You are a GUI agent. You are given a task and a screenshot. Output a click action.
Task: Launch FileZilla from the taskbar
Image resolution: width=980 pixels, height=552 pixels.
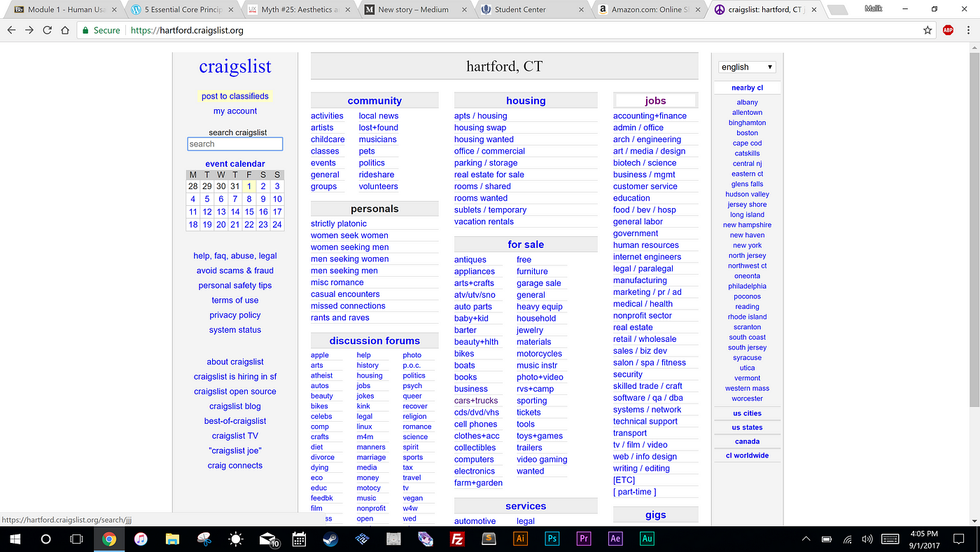(457, 539)
